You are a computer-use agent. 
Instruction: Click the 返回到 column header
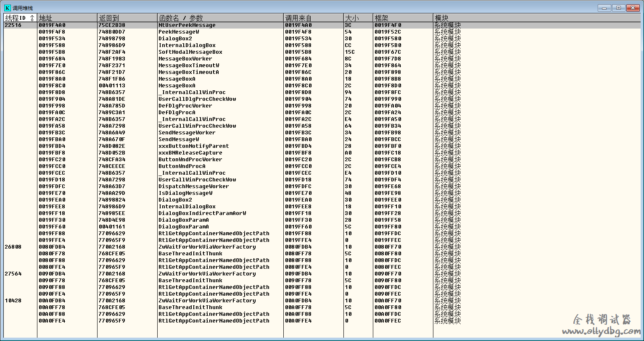point(127,18)
